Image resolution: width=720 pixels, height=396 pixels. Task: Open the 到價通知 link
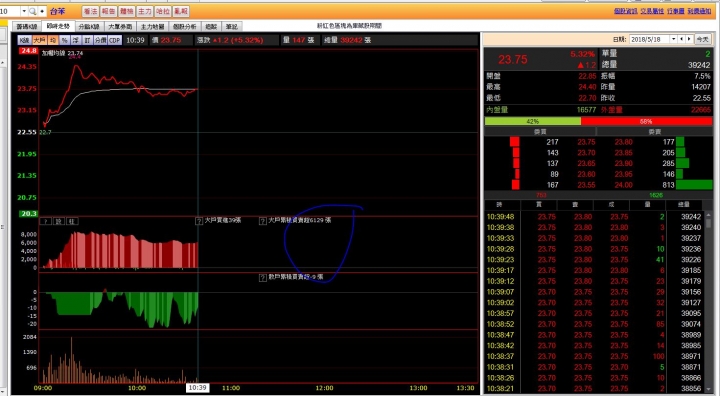699,11
